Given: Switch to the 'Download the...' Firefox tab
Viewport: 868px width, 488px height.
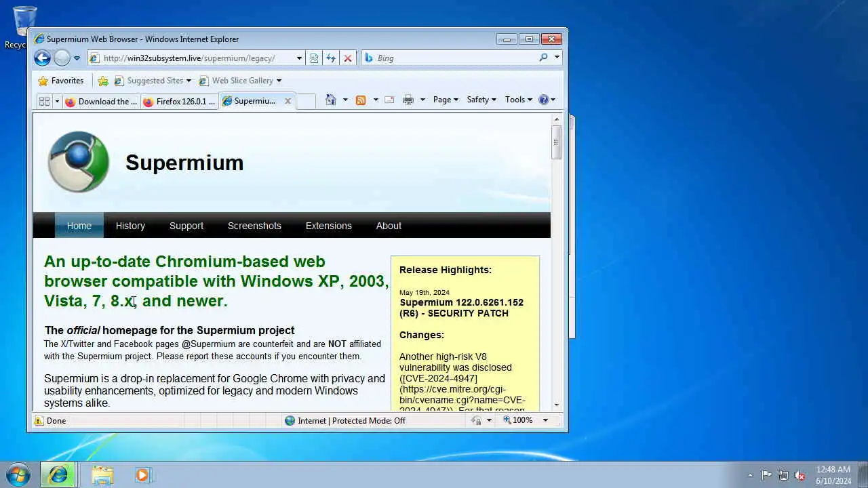Looking at the screenshot, I should (102, 102).
